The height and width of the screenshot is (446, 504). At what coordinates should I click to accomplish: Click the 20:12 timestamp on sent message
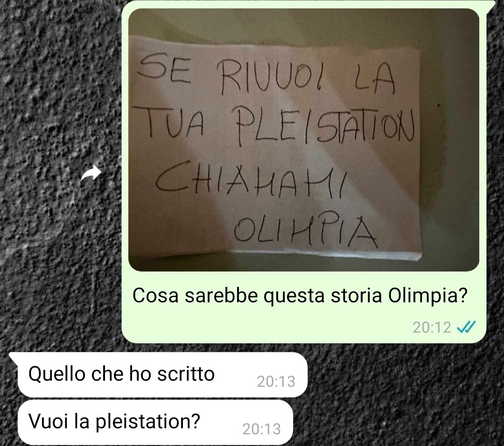tap(432, 328)
